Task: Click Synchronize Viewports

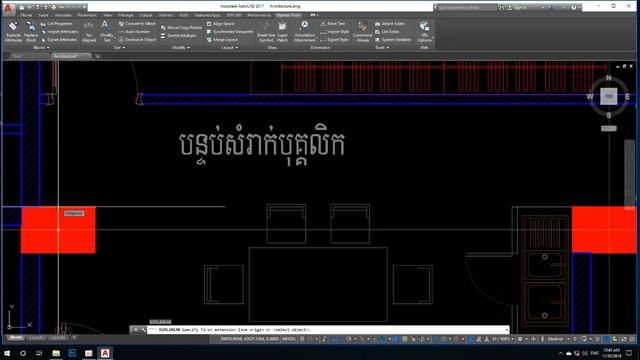Action: 230,31
